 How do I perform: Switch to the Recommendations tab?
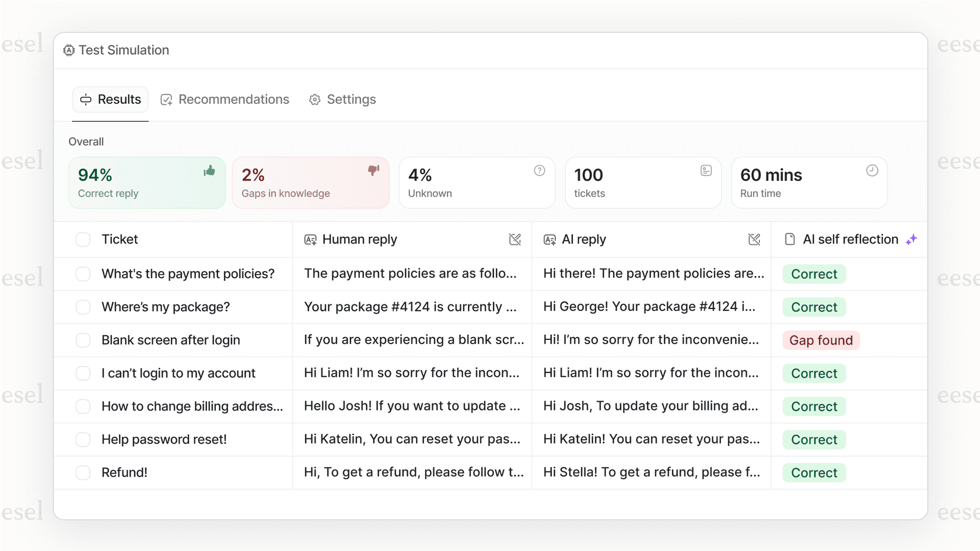click(x=225, y=99)
